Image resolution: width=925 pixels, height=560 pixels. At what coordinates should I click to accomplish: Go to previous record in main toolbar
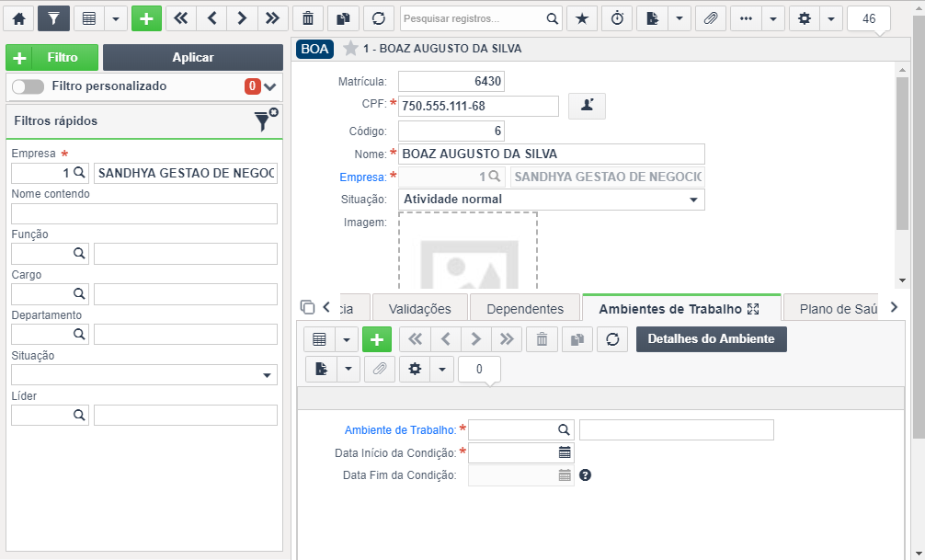click(x=212, y=18)
